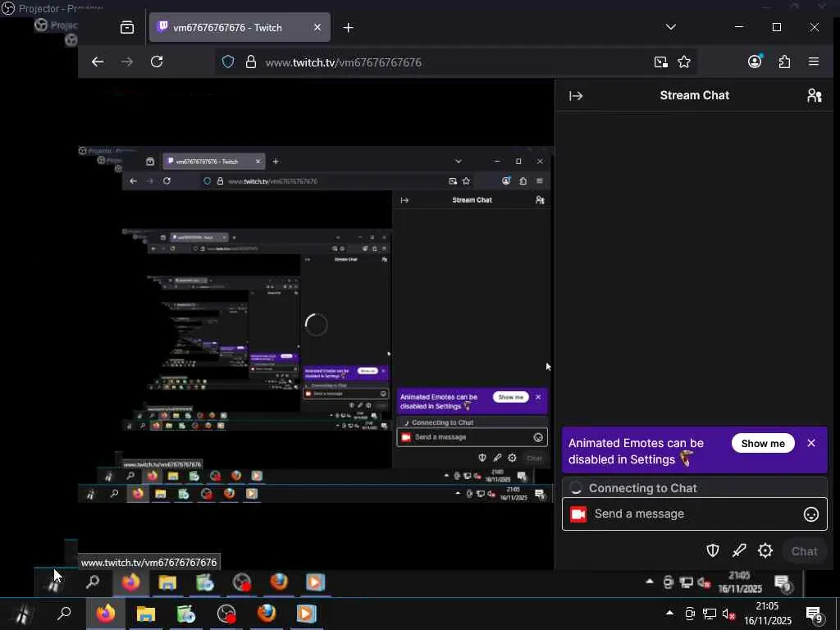Close the largest vm67676767676 - Twitch tab
840x630 pixels.
[317, 27]
